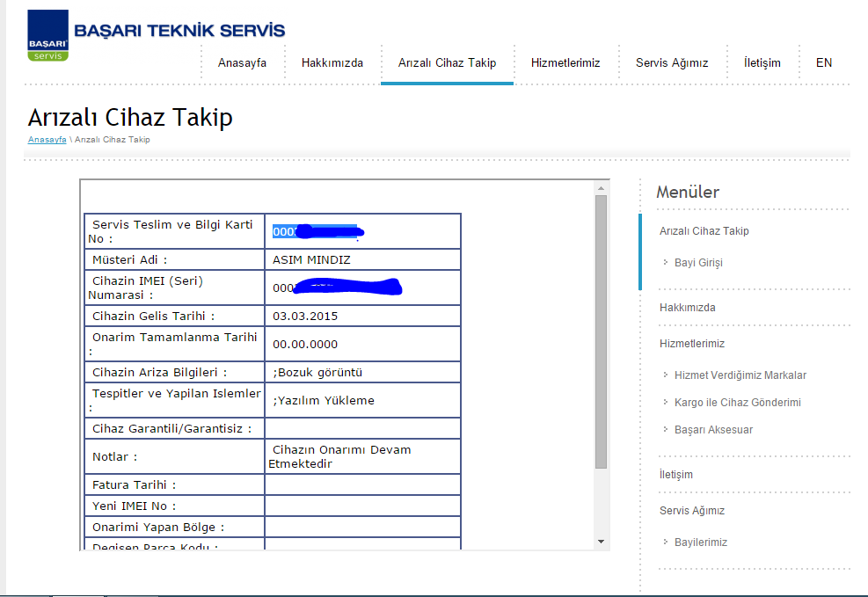Image resolution: width=868 pixels, height=597 pixels.
Task: Open Hizmetlerimiz in the Menüler sidebar
Action: [692, 344]
